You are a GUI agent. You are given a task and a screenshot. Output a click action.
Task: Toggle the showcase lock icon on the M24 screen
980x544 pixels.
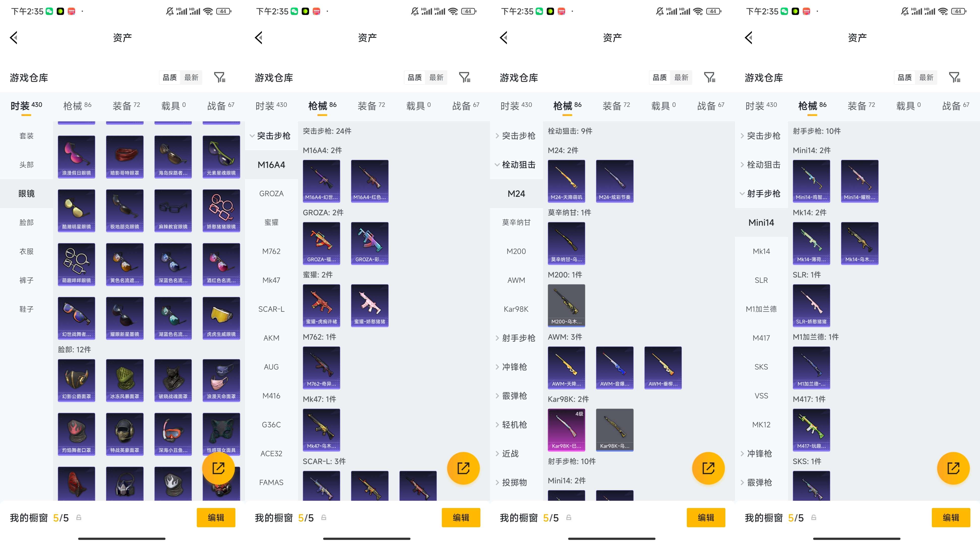pyautogui.click(x=569, y=517)
